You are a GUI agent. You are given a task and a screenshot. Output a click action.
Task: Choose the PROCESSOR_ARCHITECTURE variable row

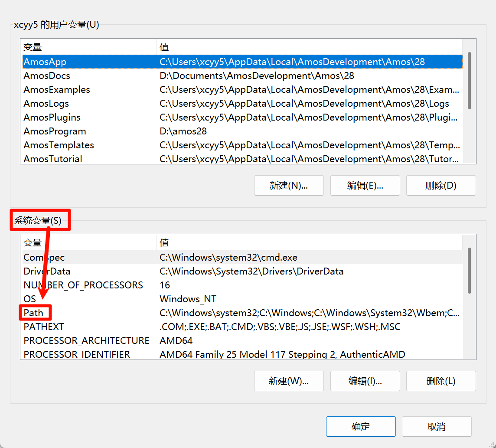click(x=86, y=340)
